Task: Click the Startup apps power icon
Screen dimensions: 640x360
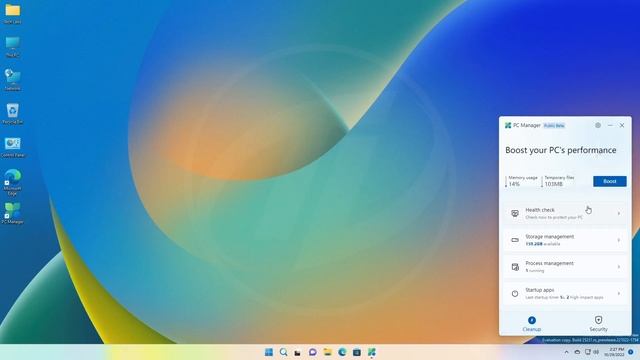Action: point(515,293)
